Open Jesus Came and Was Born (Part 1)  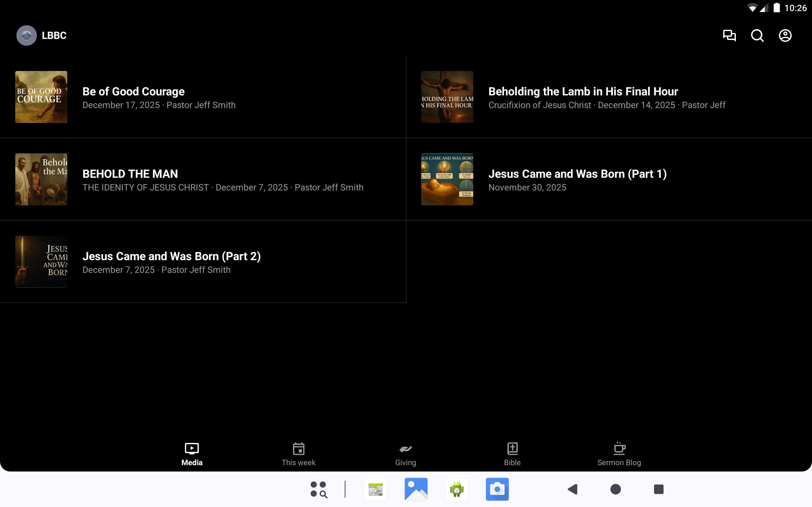577,174
